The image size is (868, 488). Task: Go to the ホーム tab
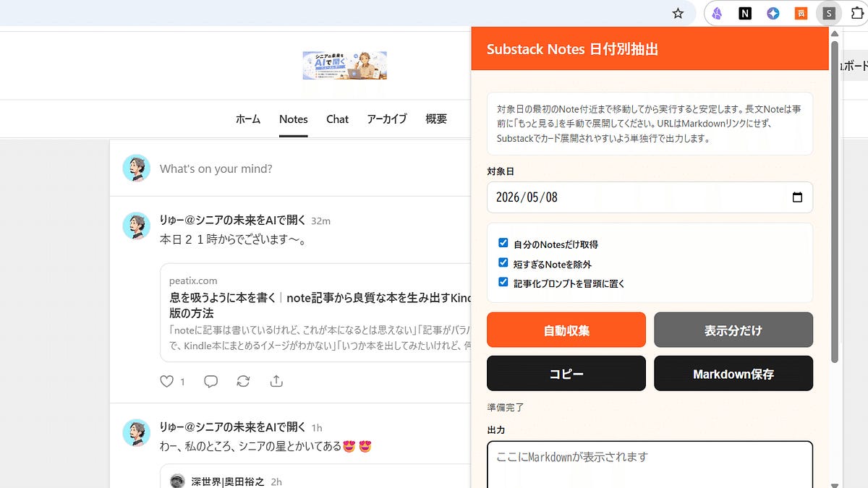(x=248, y=119)
